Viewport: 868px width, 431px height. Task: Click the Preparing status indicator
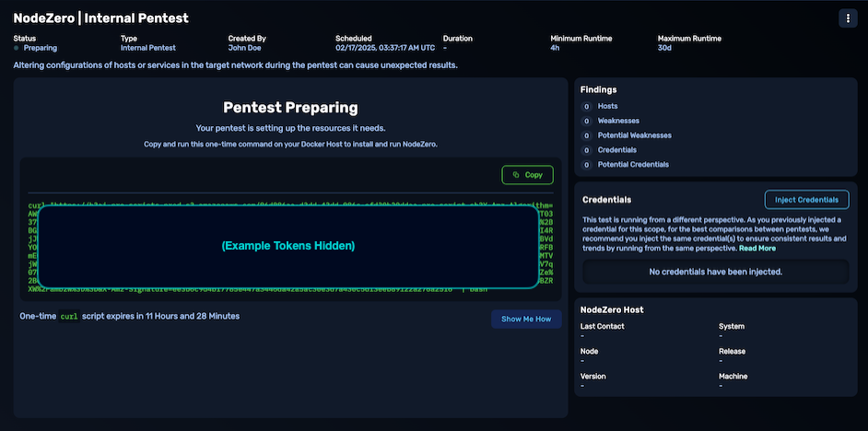(35, 48)
